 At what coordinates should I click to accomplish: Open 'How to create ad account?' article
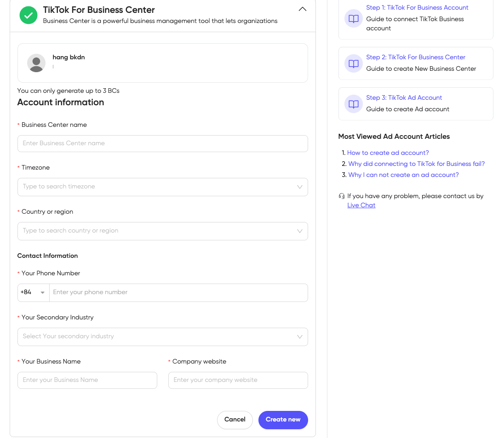pyautogui.click(x=388, y=153)
